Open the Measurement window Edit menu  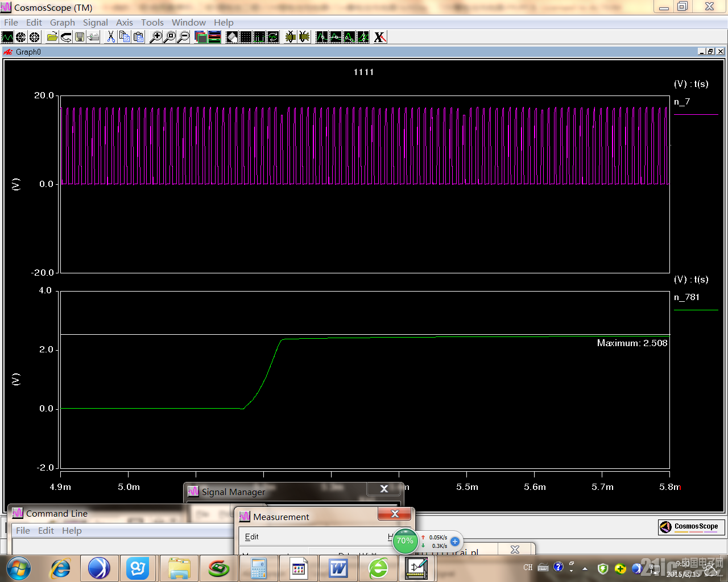251,537
